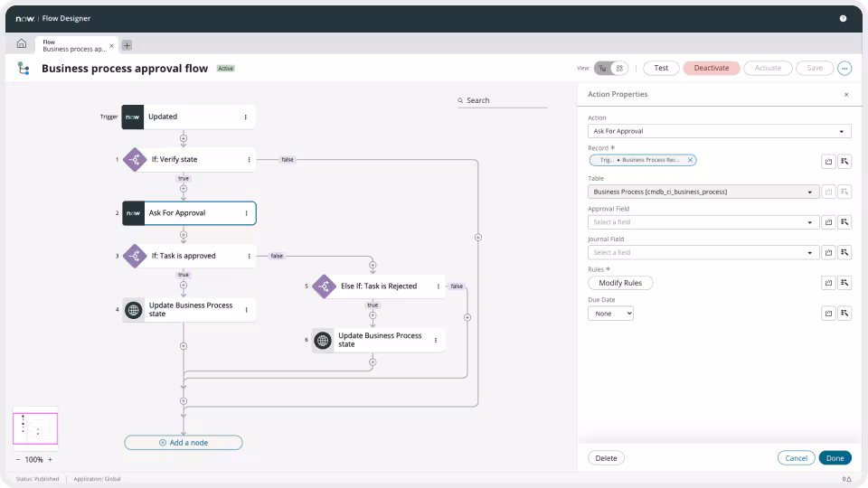Open the more actions ellipsis beside Save

tap(844, 68)
